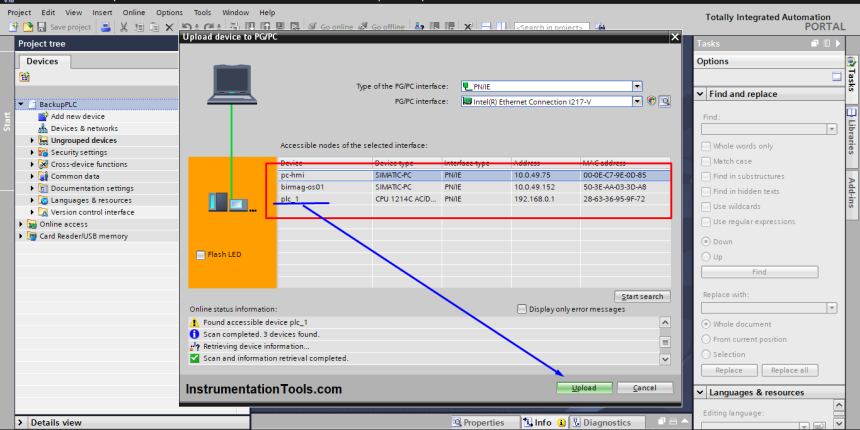The image size is (860, 430).
Task: Click the New project toolbar icon
Action: coord(14,26)
